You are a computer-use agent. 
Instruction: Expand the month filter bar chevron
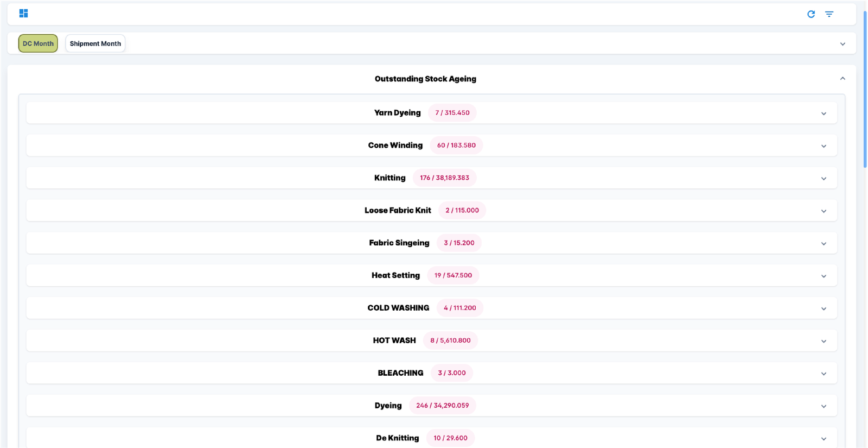pos(843,44)
